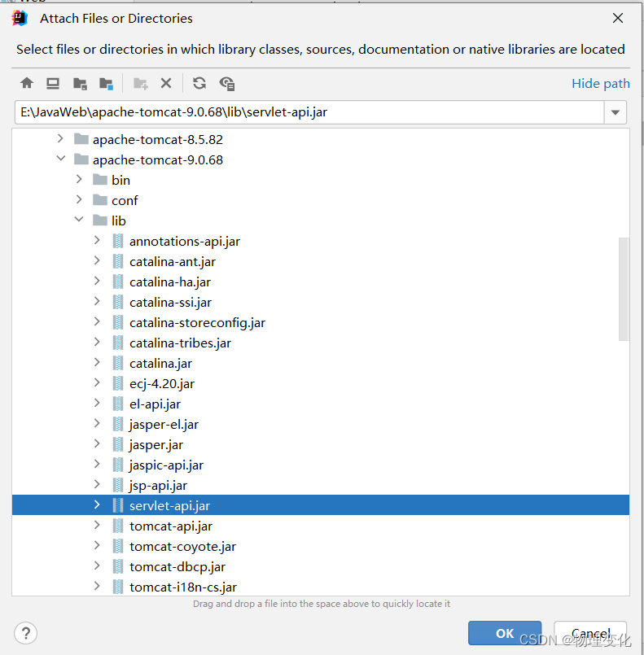
Task: Collapse the lib folder
Action: tap(79, 219)
